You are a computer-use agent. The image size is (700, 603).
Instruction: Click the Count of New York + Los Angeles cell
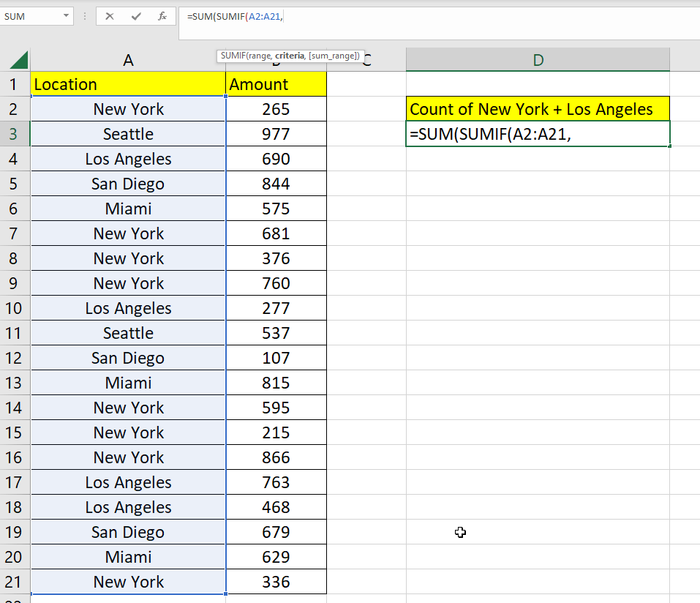[538, 108]
